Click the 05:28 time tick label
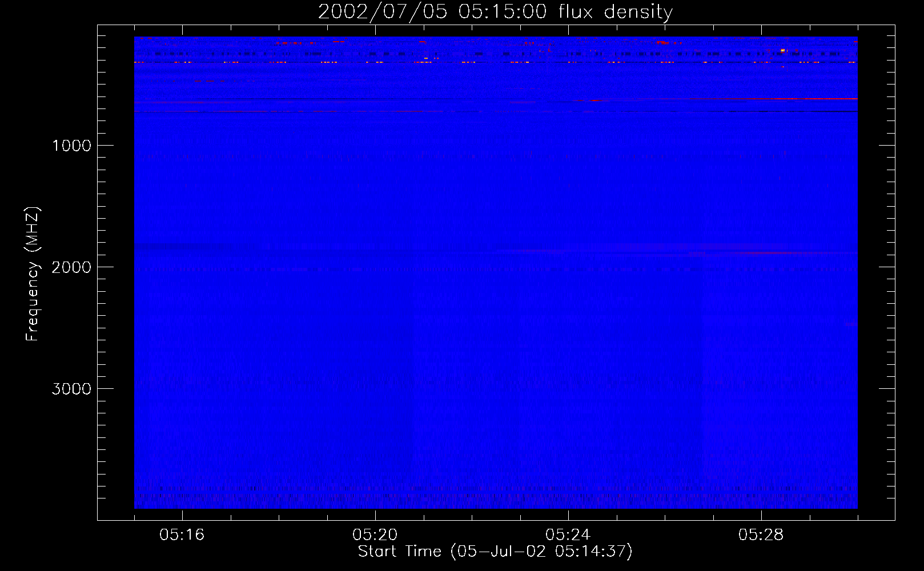The height and width of the screenshot is (571, 924). point(761,535)
